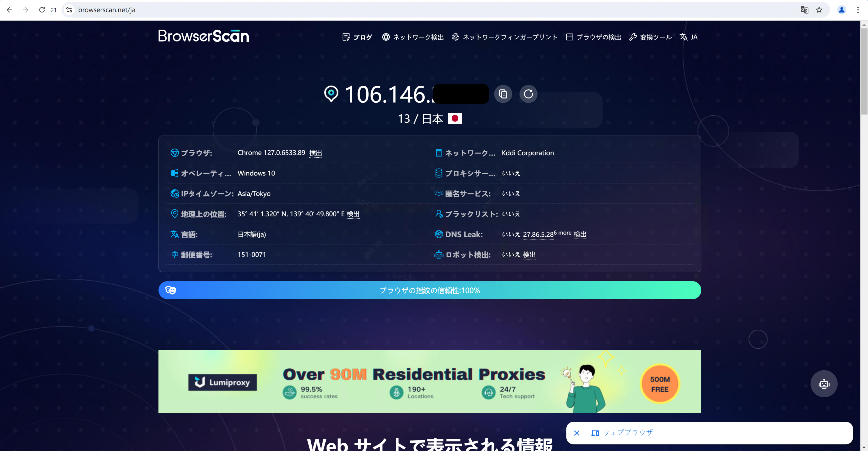
Task: Click the ブラウザの指紋の信頼性:100% bar
Action: point(430,290)
